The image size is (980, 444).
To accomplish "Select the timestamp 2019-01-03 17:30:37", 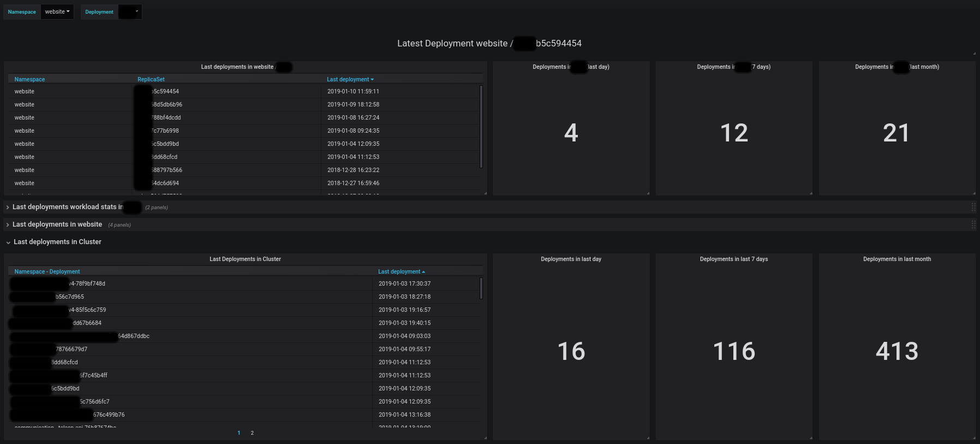I will point(405,284).
